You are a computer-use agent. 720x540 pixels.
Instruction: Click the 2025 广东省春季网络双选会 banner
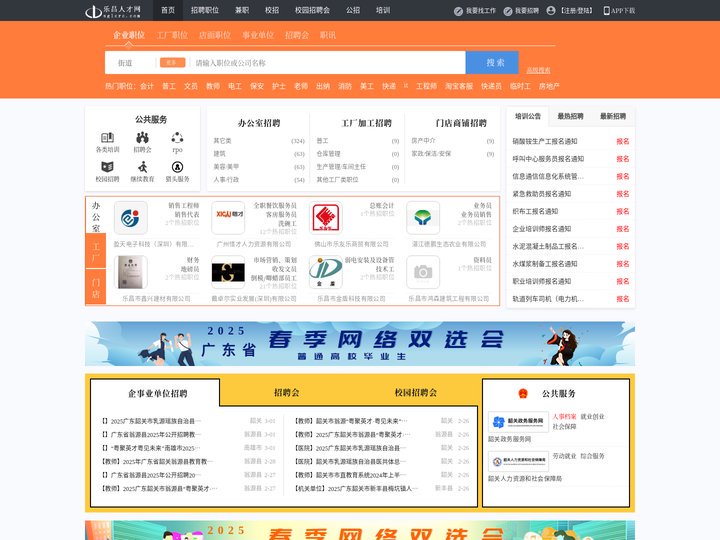[x=360, y=343]
